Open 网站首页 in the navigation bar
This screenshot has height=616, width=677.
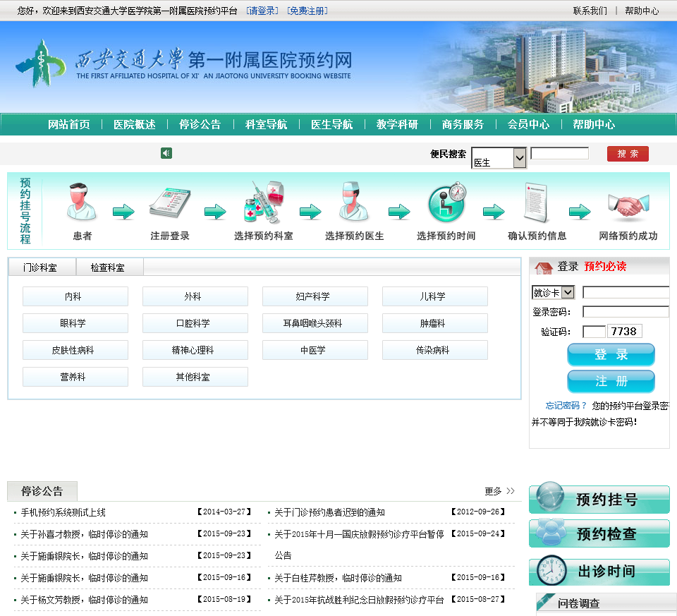(68, 124)
